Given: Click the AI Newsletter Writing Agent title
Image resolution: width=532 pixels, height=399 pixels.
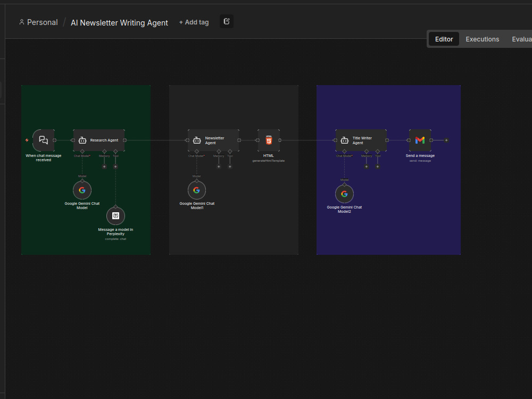Looking at the screenshot, I should coord(119,23).
